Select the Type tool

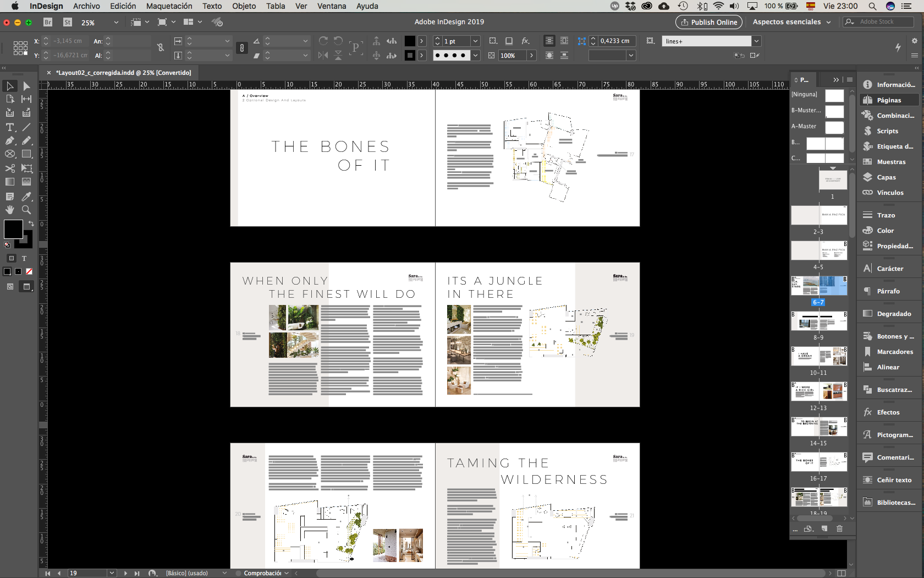pos(10,127)
